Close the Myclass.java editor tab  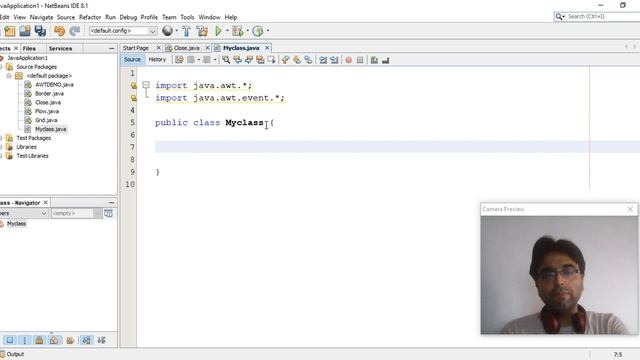(x=267, y=48)
